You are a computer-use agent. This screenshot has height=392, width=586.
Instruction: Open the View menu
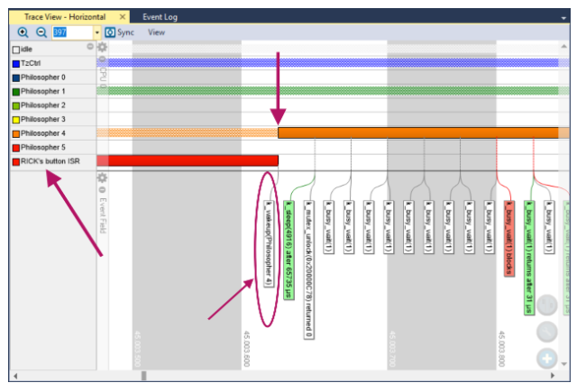[156, 32]
